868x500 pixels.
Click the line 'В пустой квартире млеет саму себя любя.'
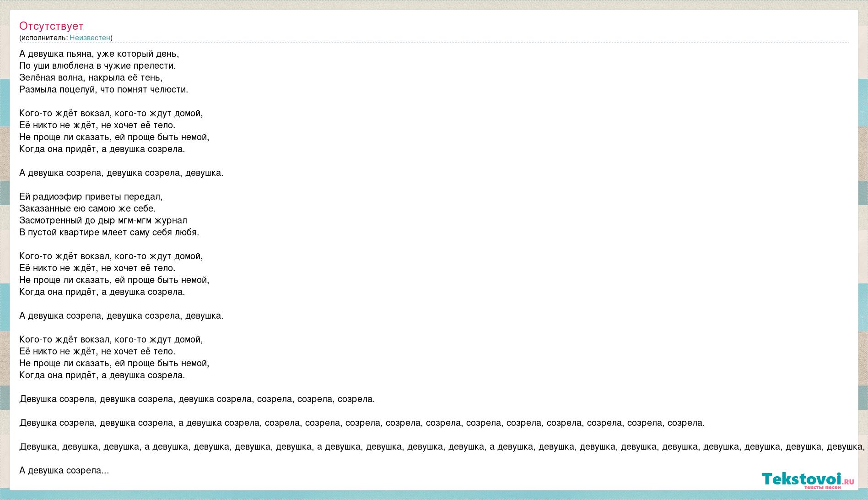[x=109, y=232]
